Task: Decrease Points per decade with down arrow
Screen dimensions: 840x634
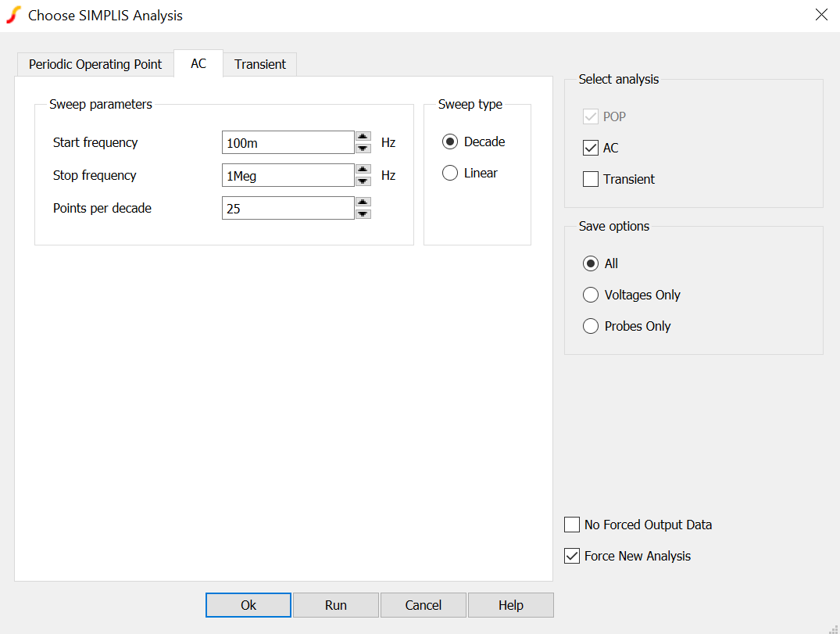Action: (363, 213)
